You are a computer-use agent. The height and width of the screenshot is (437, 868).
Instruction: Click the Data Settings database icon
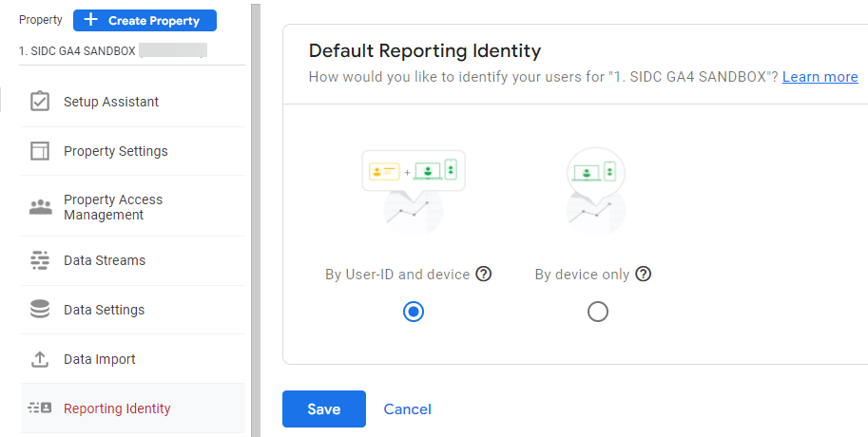[40, 310]
